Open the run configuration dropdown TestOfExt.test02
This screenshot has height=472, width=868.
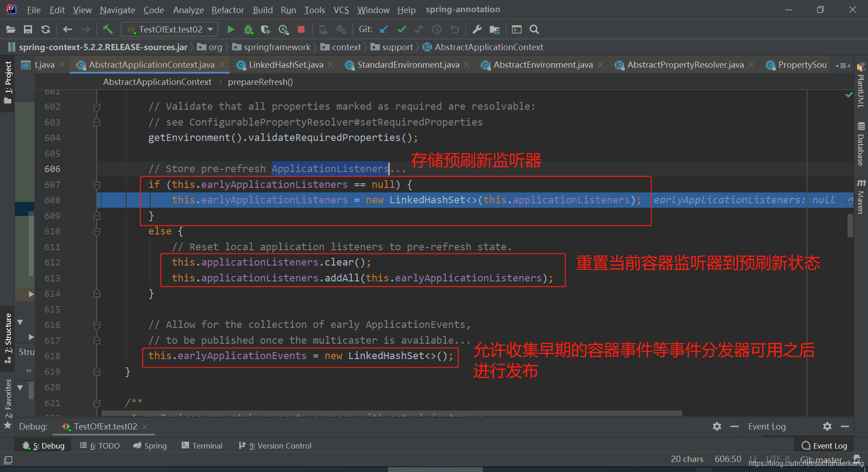[170, 29]
